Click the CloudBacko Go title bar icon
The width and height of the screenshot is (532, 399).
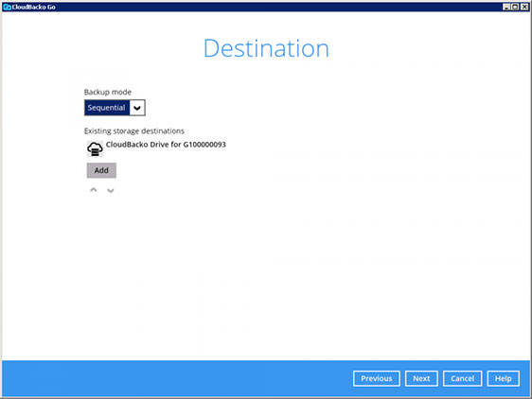pyautogui.click(x=7, y=7)
